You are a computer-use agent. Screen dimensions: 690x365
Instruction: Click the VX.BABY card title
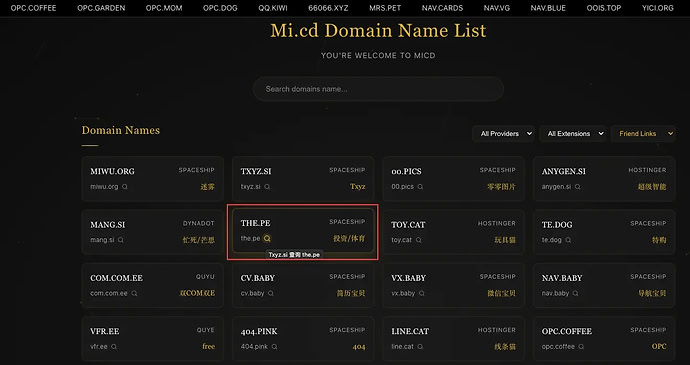(408, 278)
